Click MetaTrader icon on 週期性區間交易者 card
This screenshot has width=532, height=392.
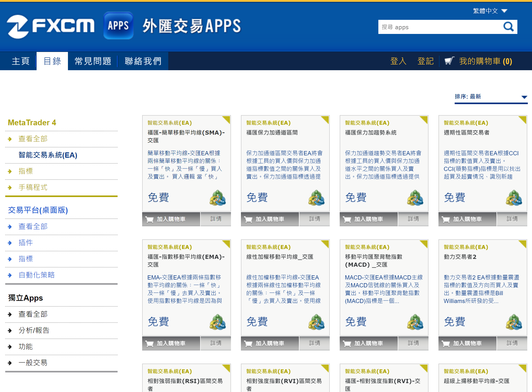click(514, 198)
